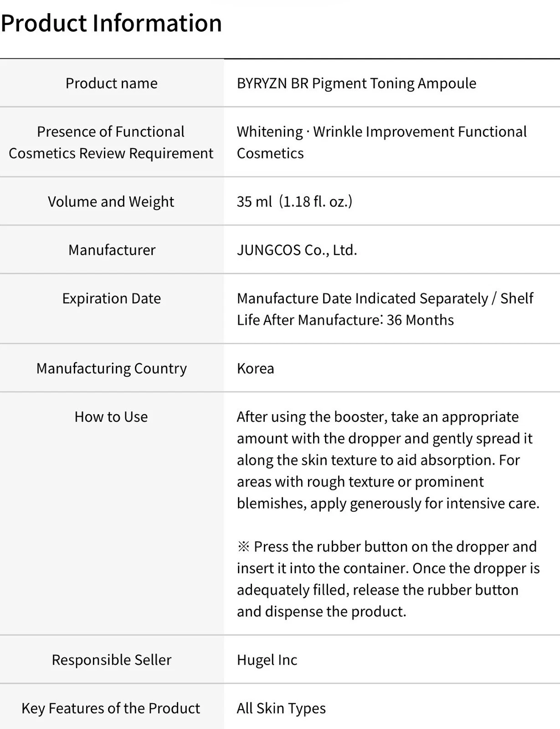Select Key Features of the Product label

pos(111,708)
